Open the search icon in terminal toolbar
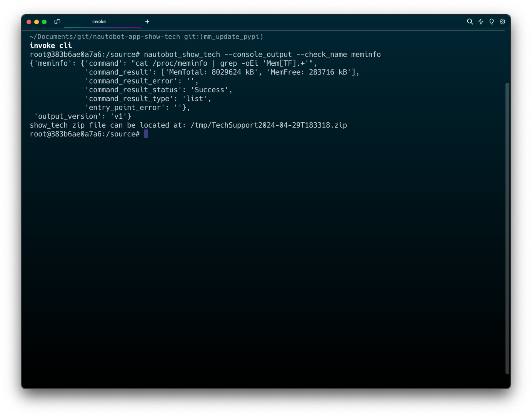The image size is (532, 417). [x=470, y=22]
